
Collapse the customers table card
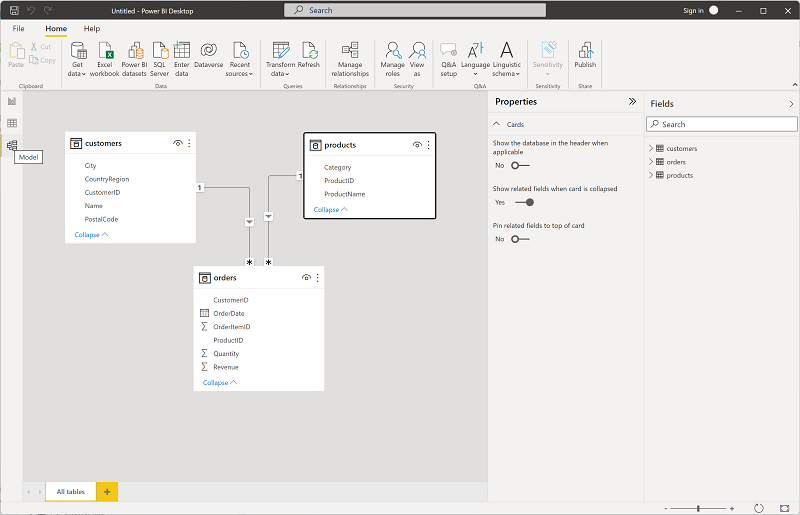tap(91, 235)
